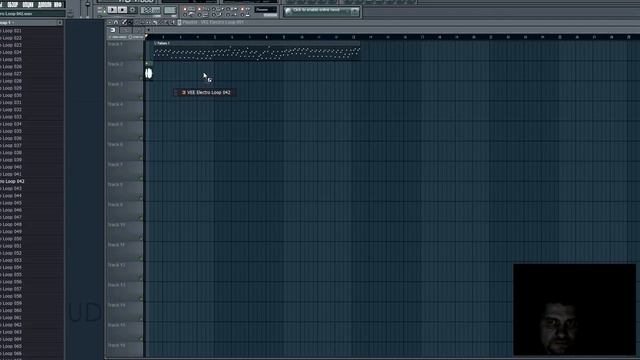Click the online news panel
This screenshot has width=640, height=360.
322,11
